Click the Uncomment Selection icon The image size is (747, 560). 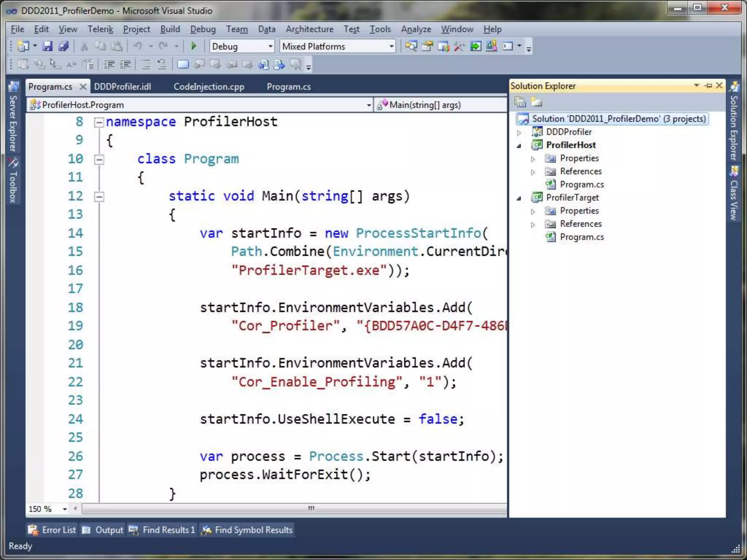[x=162, y=65]
